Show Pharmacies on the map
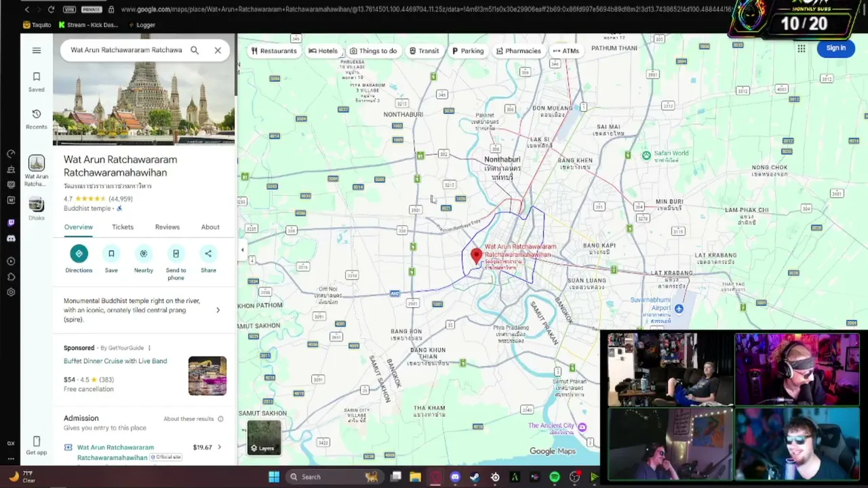This screenshot has width=868, height=488. [519, 51]
